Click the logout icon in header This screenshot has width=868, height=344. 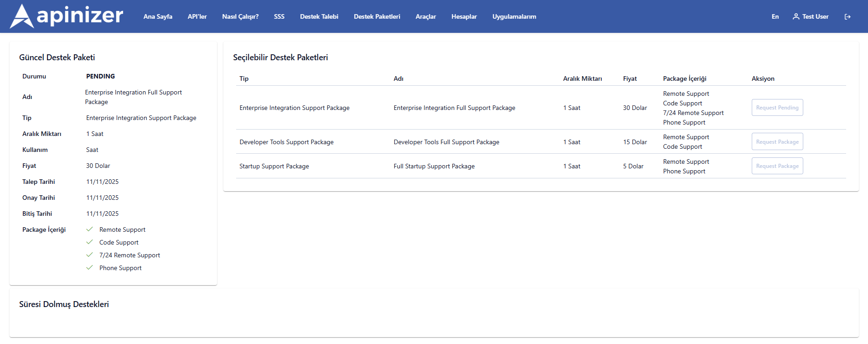click(847, 17)
